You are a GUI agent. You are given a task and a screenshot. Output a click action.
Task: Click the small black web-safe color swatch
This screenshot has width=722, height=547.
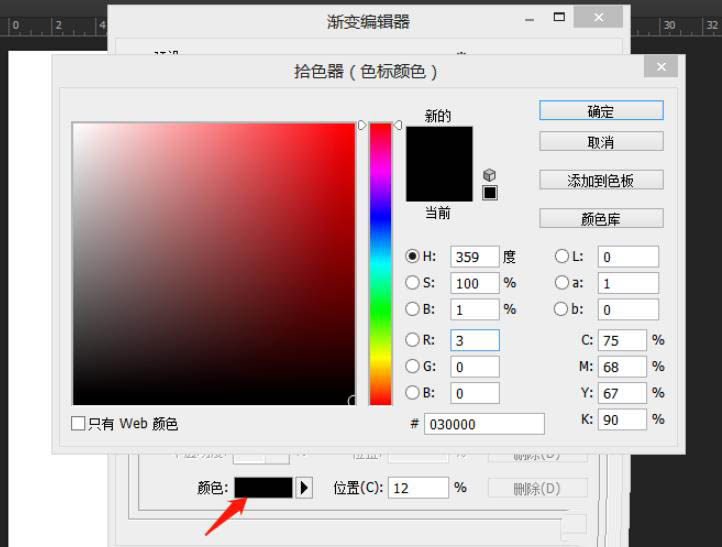[490, 192]
